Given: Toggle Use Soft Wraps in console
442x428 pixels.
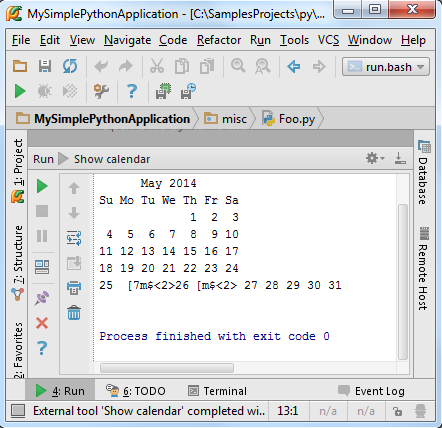Looking at the screenshot, I should pos(74,238).
